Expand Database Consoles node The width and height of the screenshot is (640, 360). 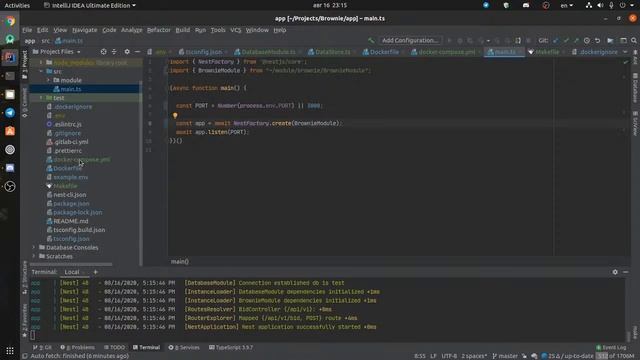[33, 247]
